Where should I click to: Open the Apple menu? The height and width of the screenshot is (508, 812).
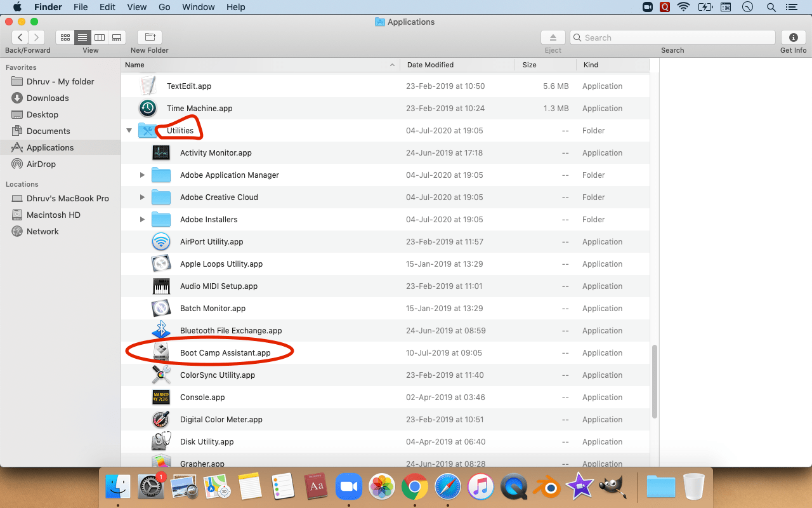(17, 7)
